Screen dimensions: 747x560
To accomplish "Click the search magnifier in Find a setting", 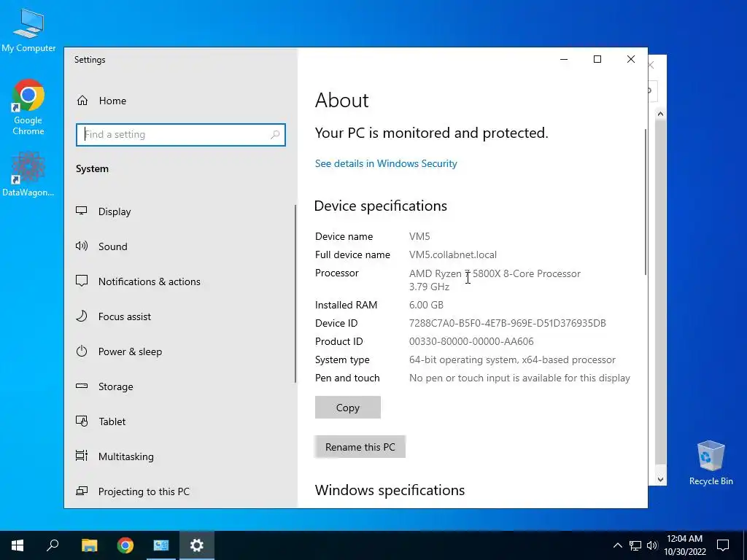I will 275,135.
